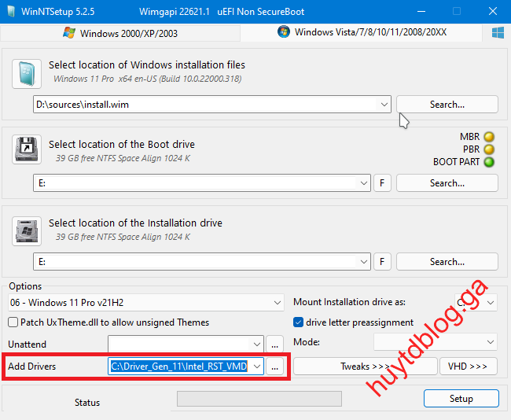
Task: Click the F button next to Installation drive
Action: [x=382, y=262]
